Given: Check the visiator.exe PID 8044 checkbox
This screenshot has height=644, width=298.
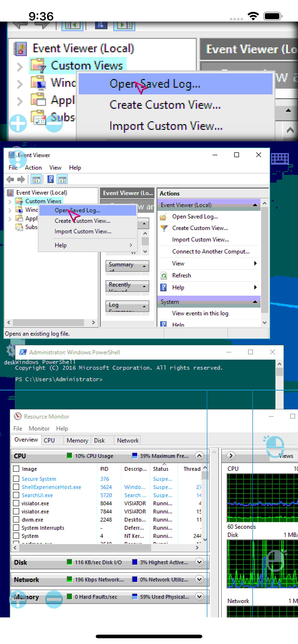Looking at the screenshot, I should pos(16,503).
